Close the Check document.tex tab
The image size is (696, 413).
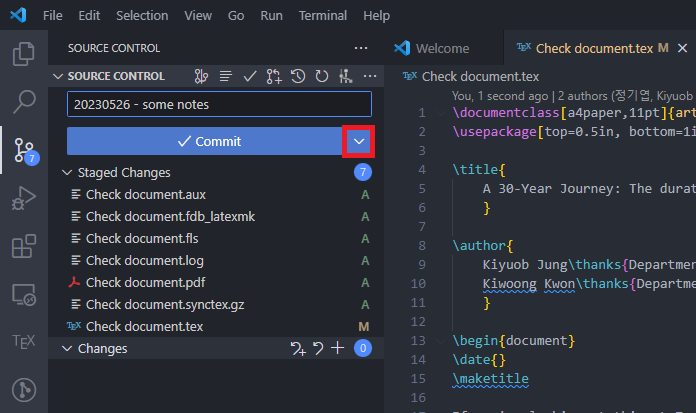click(x=683, y=48)
